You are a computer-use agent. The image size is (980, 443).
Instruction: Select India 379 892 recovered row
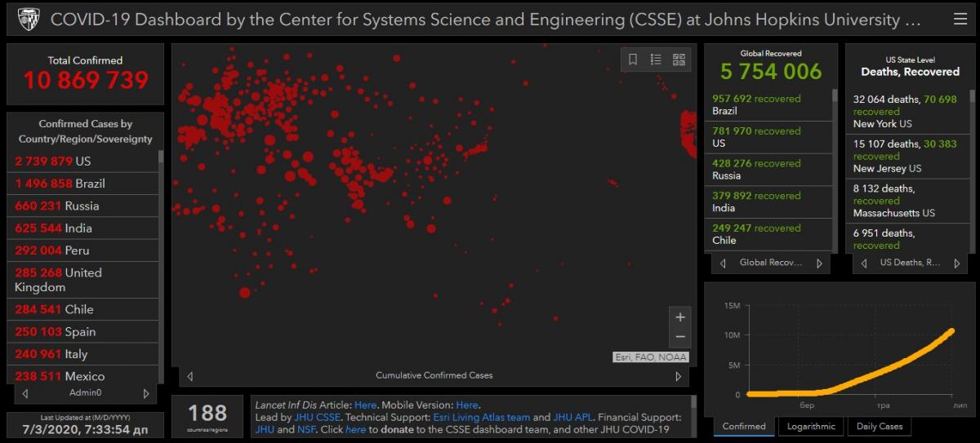pos(768,202)
